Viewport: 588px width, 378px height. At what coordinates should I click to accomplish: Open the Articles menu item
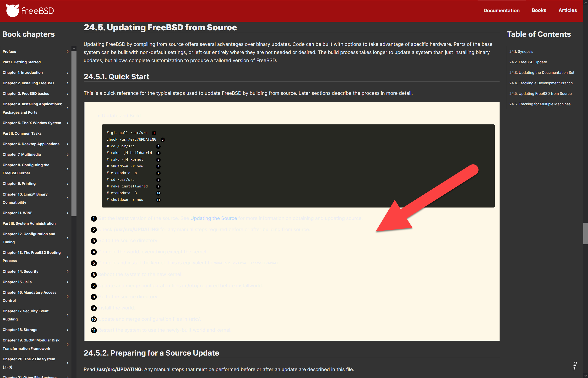coord(567,10)
